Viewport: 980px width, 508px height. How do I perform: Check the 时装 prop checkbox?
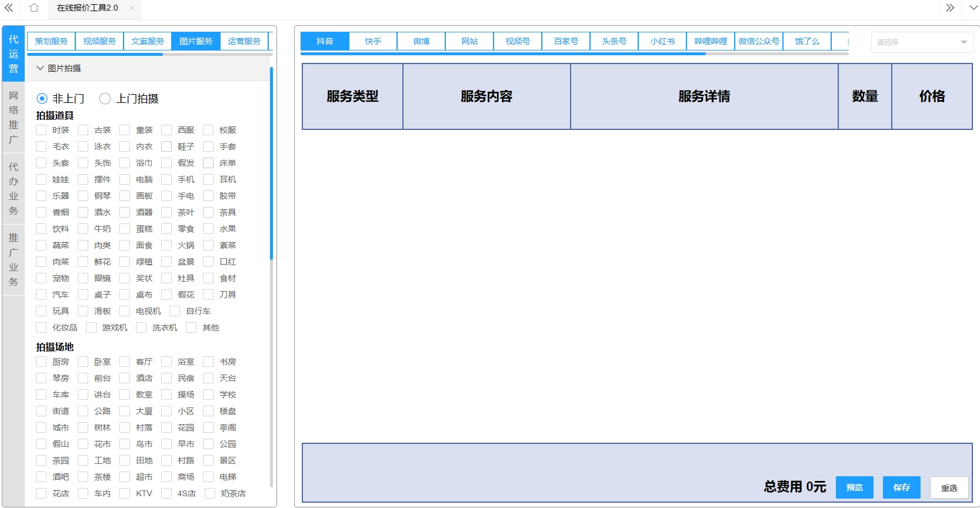click(x=41, y=130)
